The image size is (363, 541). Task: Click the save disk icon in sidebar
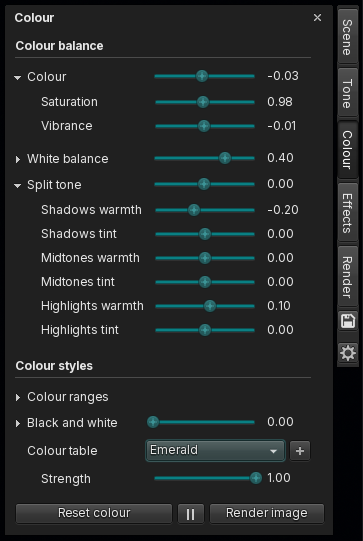coord(347,321)
